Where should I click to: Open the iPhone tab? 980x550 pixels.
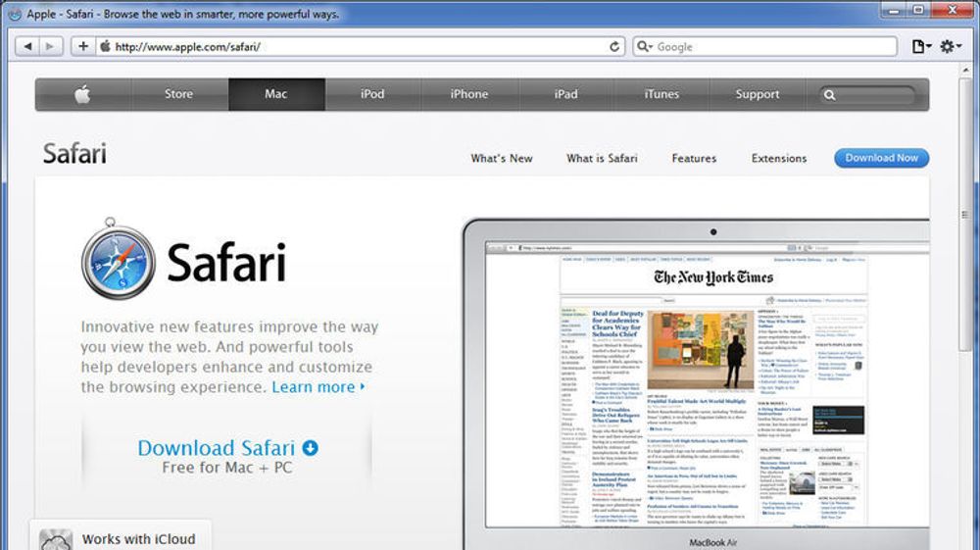tap(469, 94)
